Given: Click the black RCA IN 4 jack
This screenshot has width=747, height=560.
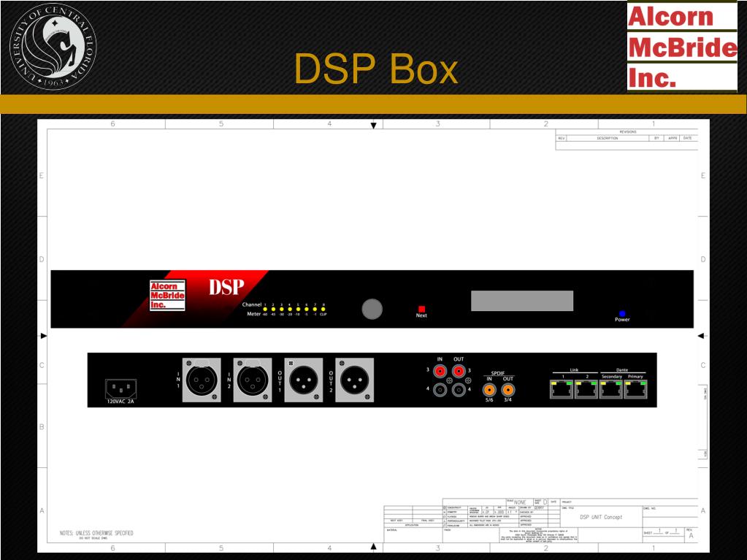Looking at the screenshot, I should pos(440,390).
